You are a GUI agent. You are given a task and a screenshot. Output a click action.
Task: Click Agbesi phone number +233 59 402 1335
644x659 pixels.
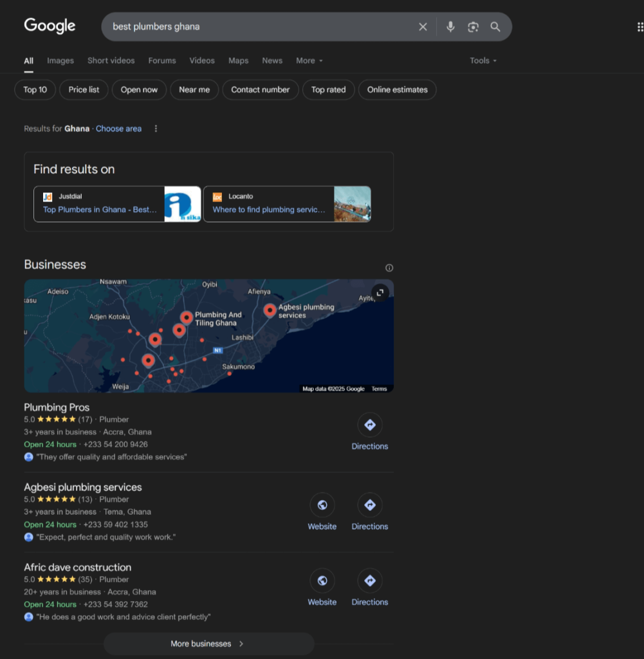click(116, 524)
